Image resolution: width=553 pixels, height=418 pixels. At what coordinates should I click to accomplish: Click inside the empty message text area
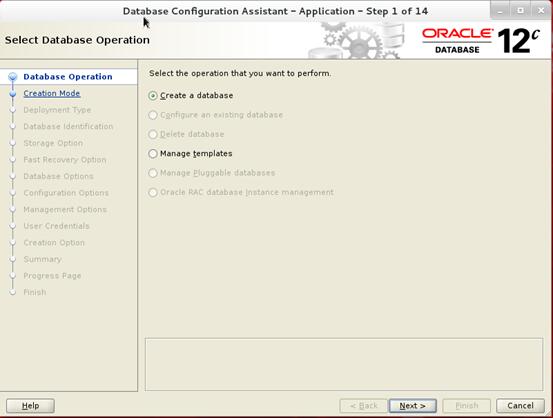(x=344, y=364)
